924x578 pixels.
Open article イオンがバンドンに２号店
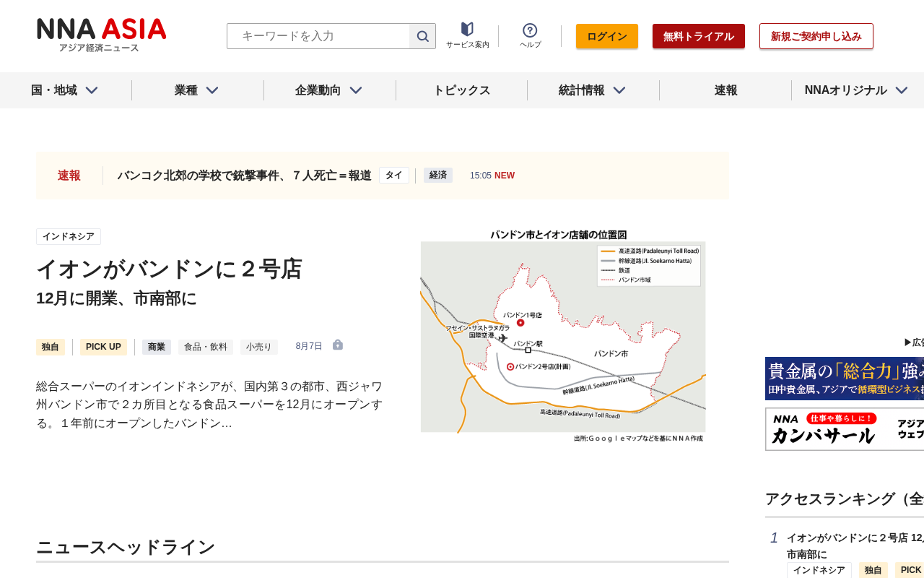tap(169, 269)
